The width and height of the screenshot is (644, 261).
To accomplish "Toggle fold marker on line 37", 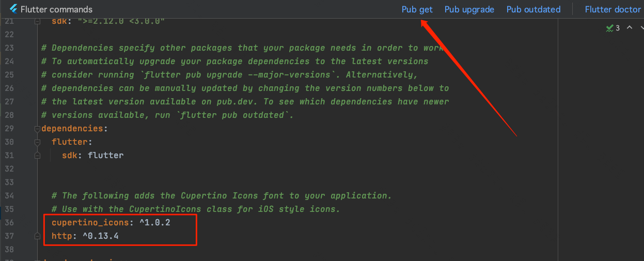I will tap(37, 236).
